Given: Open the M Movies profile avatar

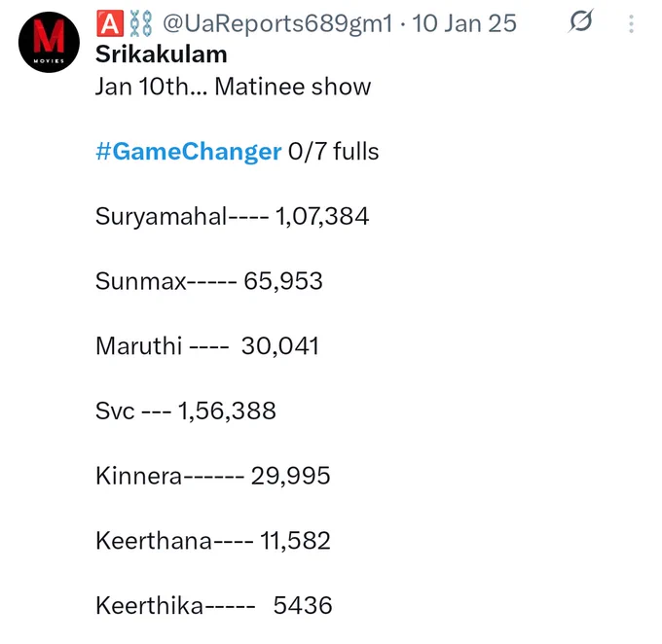Looking at the screenshot, I should coord(49,42).
